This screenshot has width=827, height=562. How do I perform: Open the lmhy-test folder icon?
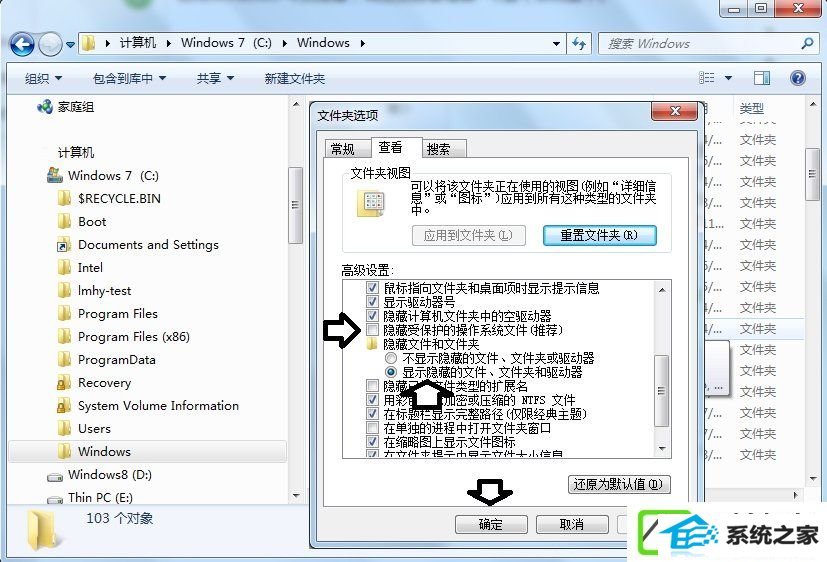point(64,290)
